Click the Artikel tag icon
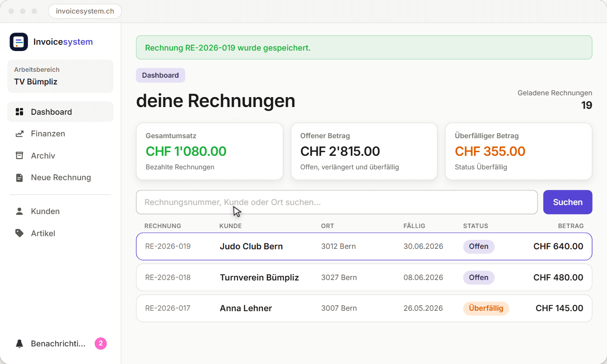Screen dimensions: 607x364 (19, 233)
